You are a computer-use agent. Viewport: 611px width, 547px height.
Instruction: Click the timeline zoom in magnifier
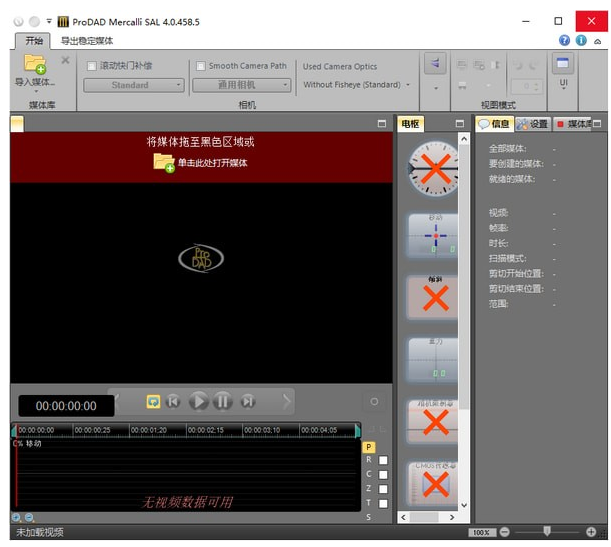click(x=17, y=517)
